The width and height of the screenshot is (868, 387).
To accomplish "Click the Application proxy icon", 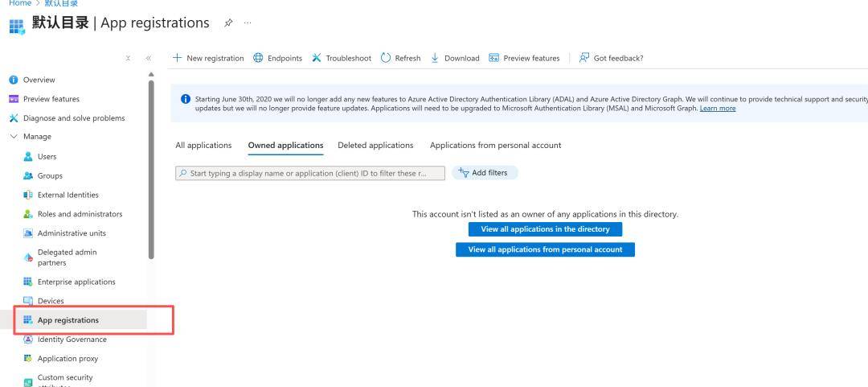I will click(x=28, y=358).
